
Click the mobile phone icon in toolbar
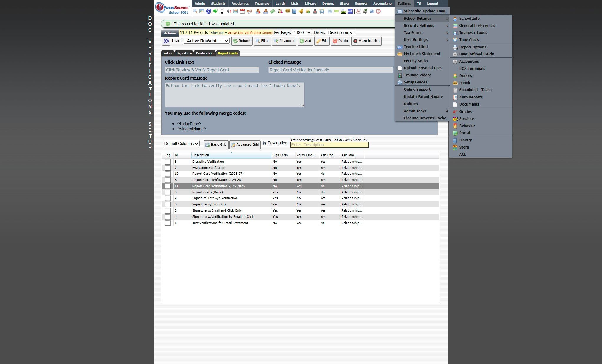[222, 11]
